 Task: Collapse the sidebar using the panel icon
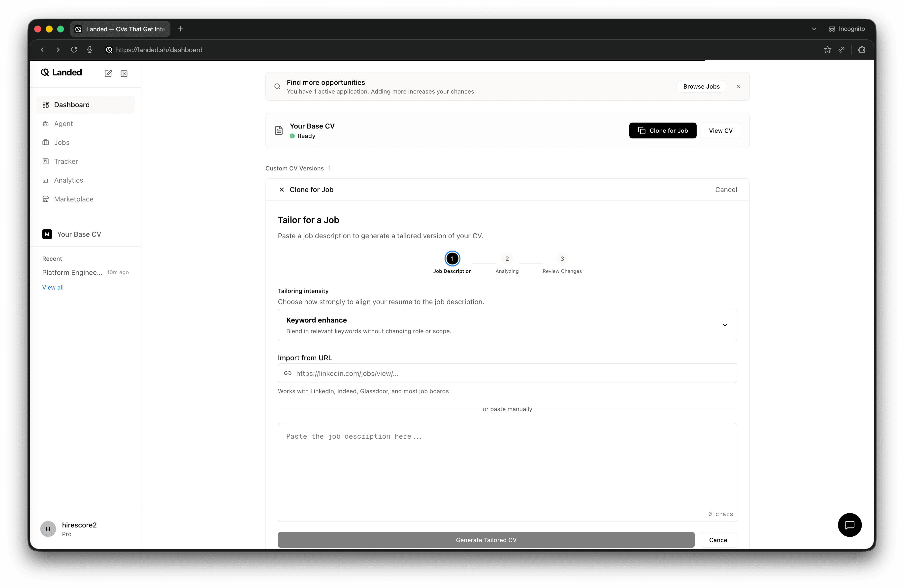[x=124, y=73]
